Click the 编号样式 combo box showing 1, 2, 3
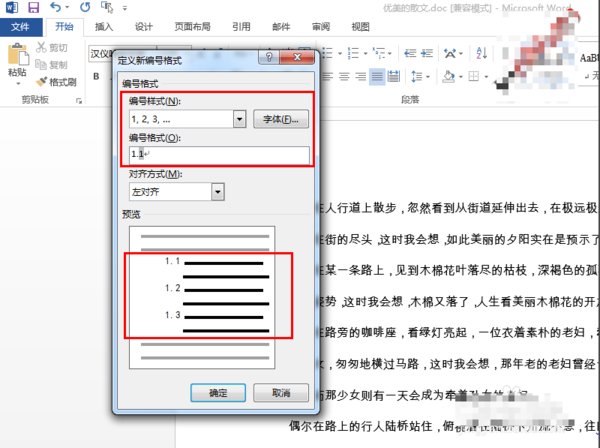Image resolution: width=600 pixels, height=448 pixels. click(188, 119)
